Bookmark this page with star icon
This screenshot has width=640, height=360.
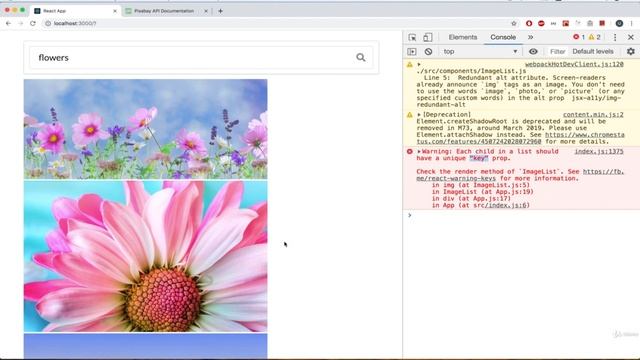pos(514,23)
